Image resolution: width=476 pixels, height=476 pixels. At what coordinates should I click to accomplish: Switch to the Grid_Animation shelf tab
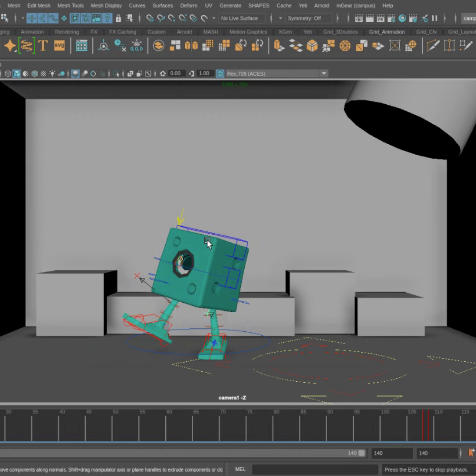tap(387, 32)
